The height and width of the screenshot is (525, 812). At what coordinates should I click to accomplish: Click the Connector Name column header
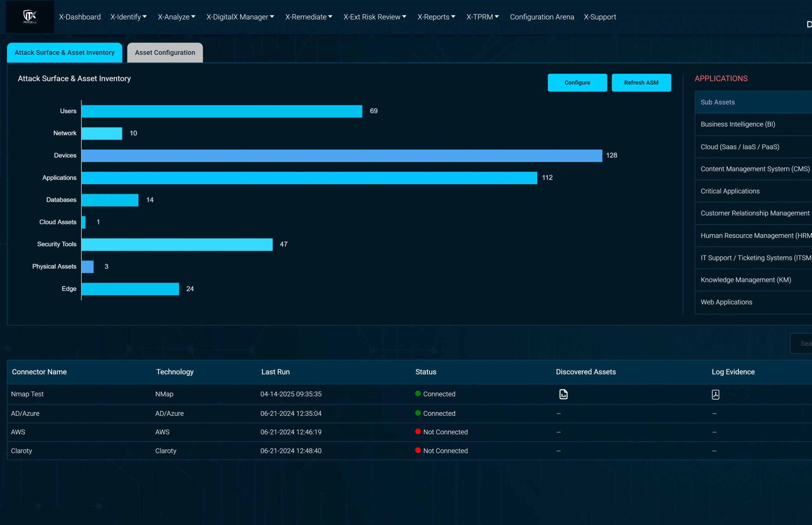40,372
